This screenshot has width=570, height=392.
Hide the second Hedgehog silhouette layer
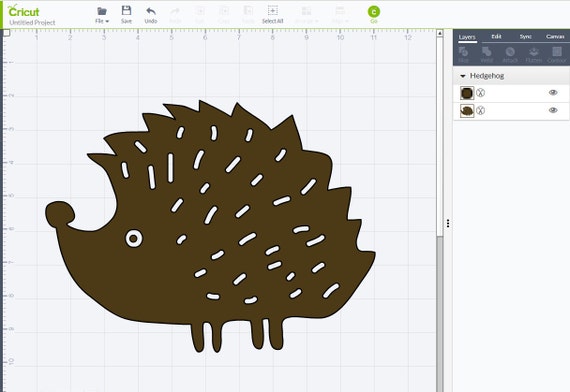tap(553, 110)
